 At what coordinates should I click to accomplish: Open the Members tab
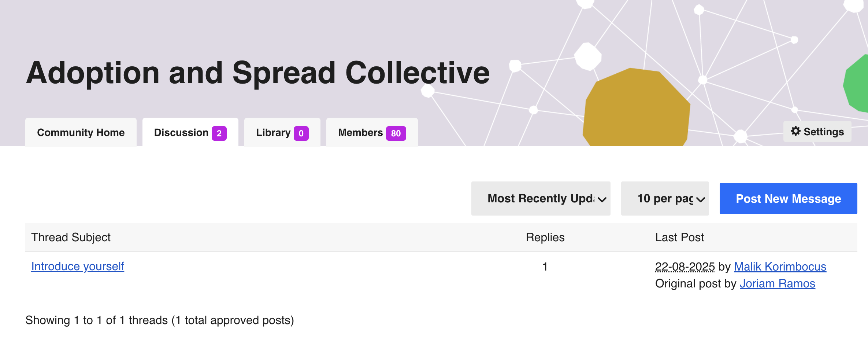(360, 133)
